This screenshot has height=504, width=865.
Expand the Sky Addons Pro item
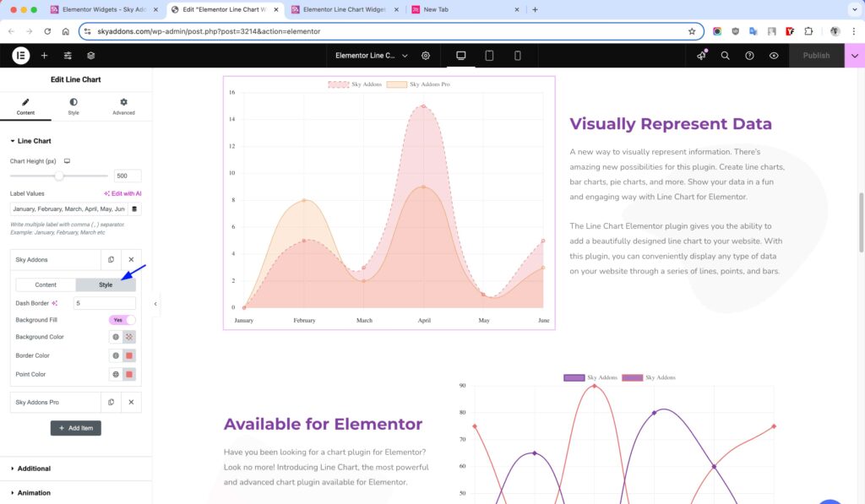click(55, 403)
